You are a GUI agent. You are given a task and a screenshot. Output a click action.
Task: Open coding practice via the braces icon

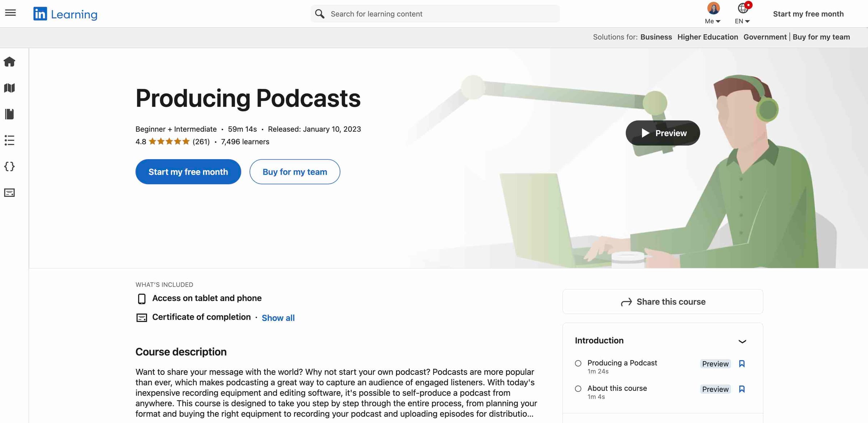[10, 167]
